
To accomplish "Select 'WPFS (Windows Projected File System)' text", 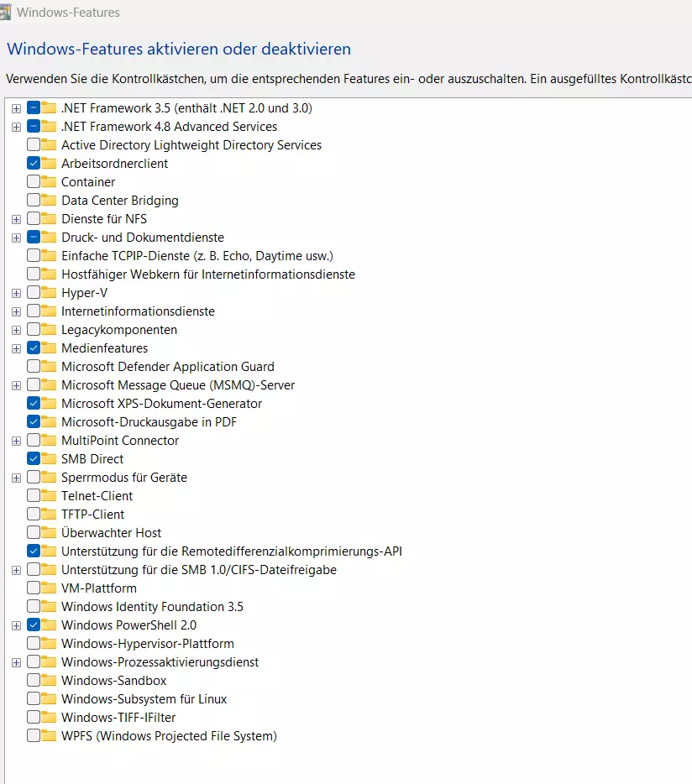I will pyautogui.click(x=169, y=736).
